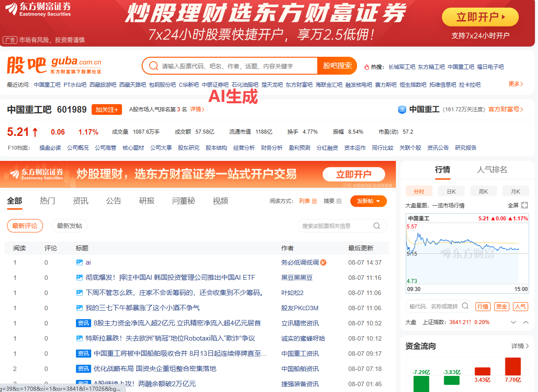The image size is (538, 392).
Task: Click the verified badge beside 务必低调低调
Action: coord(323,262)
